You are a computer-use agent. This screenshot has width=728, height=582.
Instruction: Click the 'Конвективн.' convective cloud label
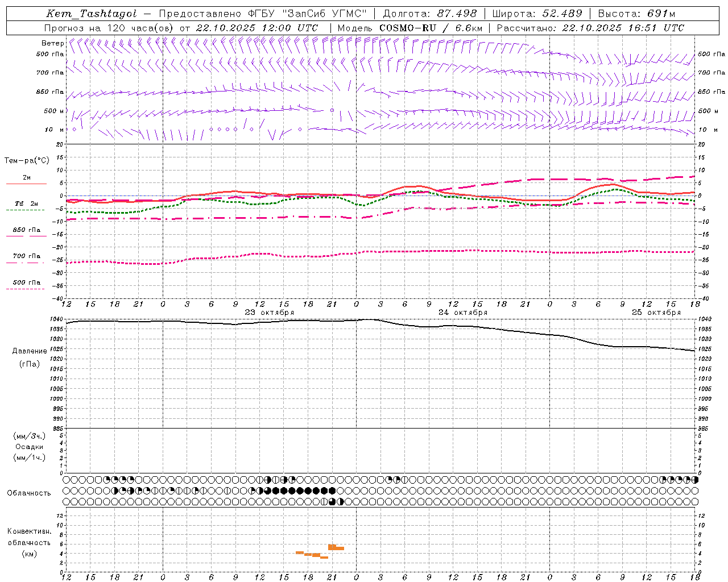[x=30, y=531]
